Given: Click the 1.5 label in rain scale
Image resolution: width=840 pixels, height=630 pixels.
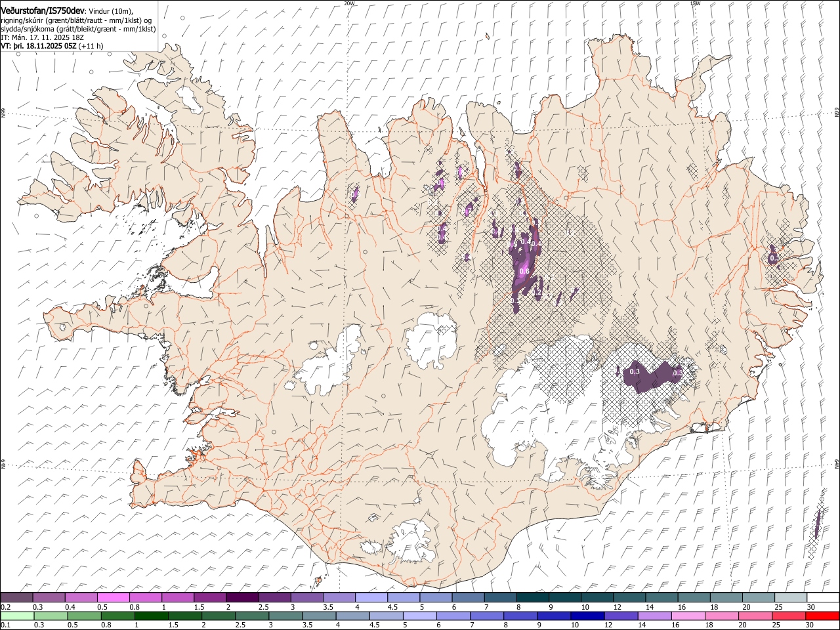Looking at the screenshot, I should (x=173, y=625).
